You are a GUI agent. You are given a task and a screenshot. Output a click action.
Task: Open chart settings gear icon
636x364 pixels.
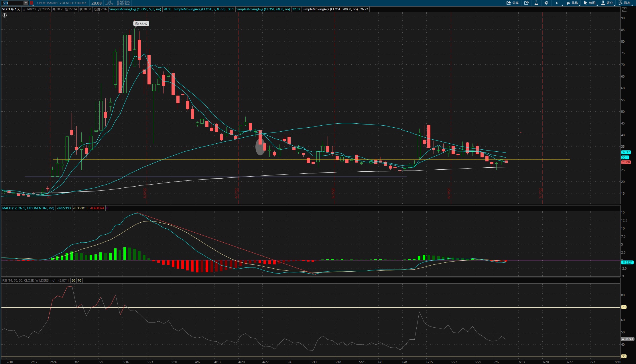546,3
